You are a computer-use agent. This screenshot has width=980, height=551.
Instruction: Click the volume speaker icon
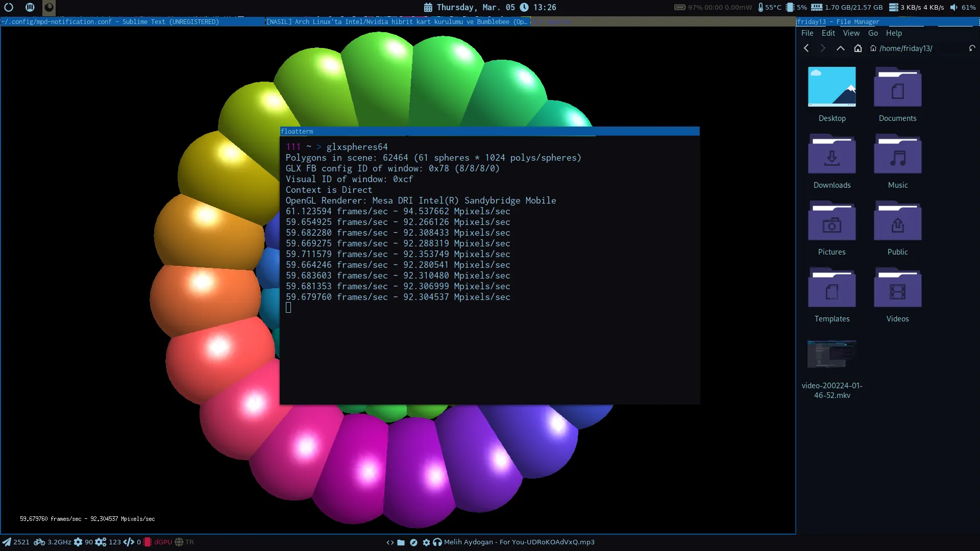(x=953, y=7)
